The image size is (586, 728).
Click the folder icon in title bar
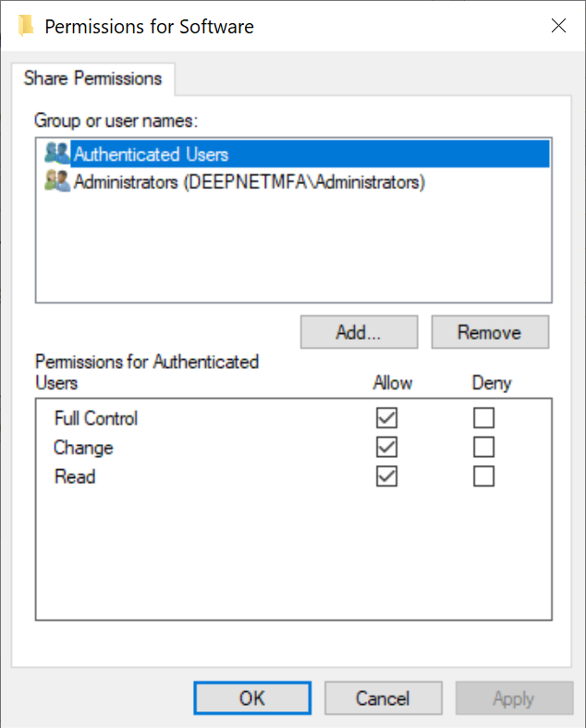click(x=28, y=26)
